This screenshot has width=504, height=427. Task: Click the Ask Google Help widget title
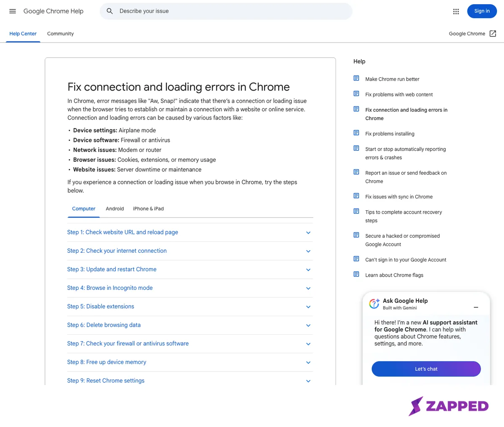coord(405,301)
